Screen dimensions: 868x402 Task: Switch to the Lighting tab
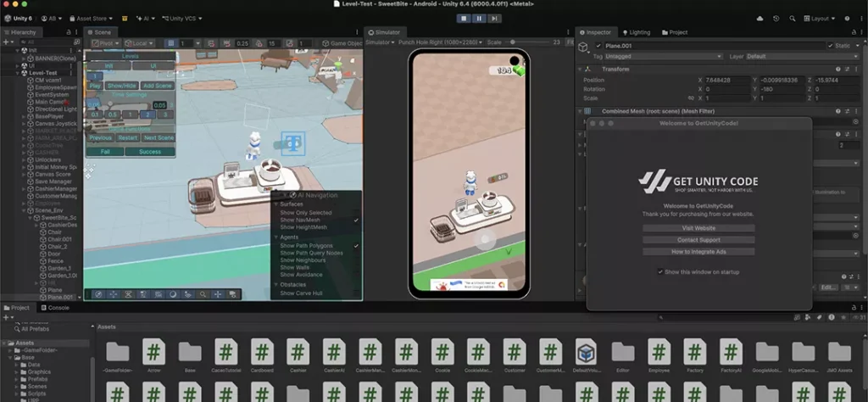[636, 32]
